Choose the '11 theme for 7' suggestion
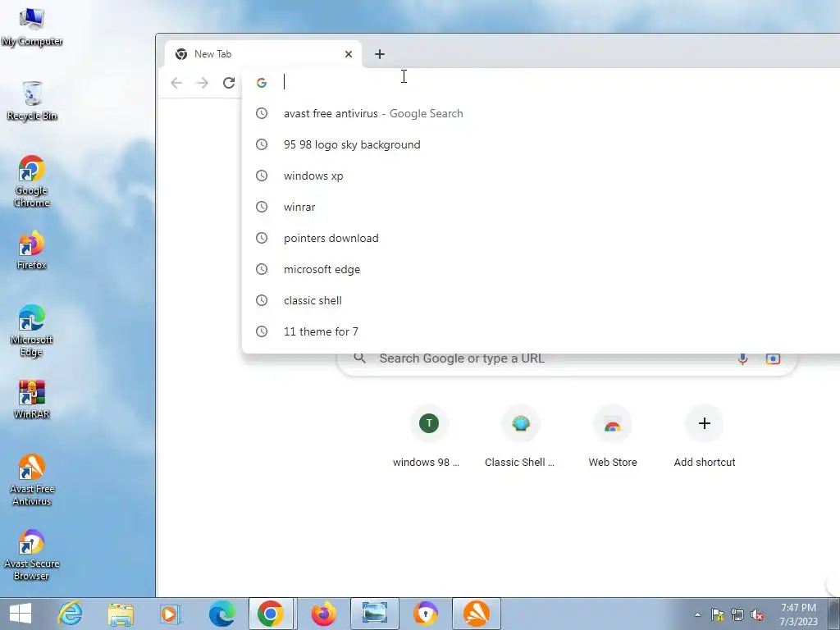 coord(541,331)
